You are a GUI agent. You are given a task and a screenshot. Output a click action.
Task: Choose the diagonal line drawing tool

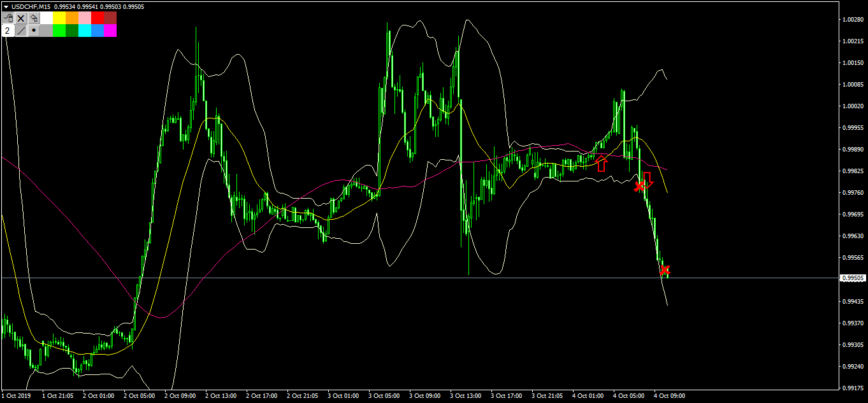pyautogui.click(x=21, y=31)
